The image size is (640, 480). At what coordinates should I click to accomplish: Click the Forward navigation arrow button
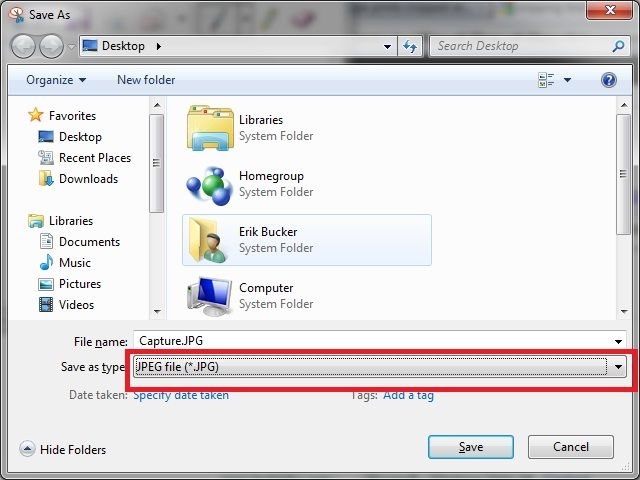coord(51,46)
